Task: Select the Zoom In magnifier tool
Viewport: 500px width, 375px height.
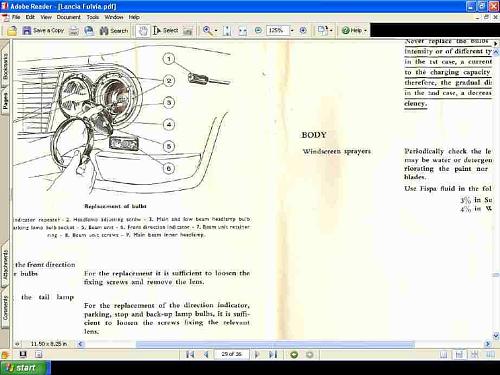Action: [207, 31]
